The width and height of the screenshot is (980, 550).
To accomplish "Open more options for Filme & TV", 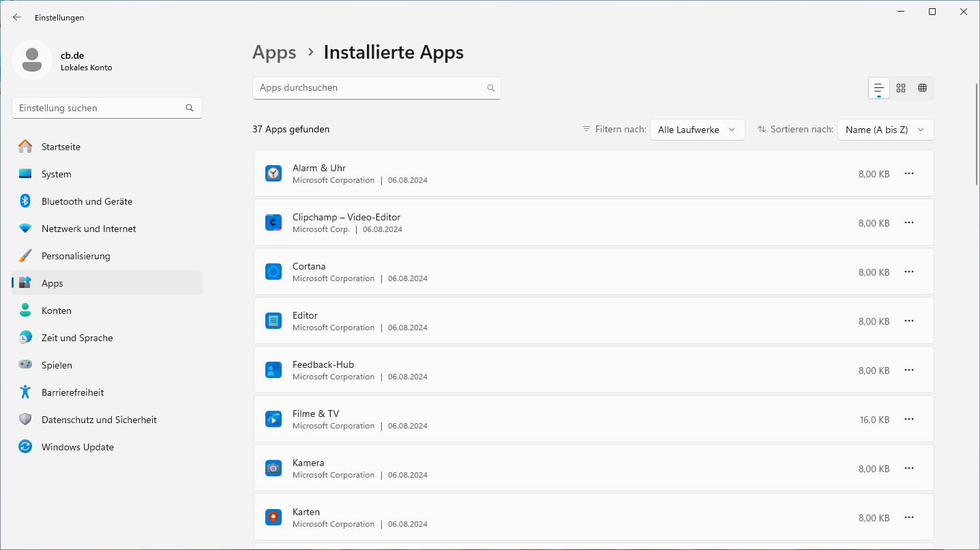I will (x=909, y=419).
